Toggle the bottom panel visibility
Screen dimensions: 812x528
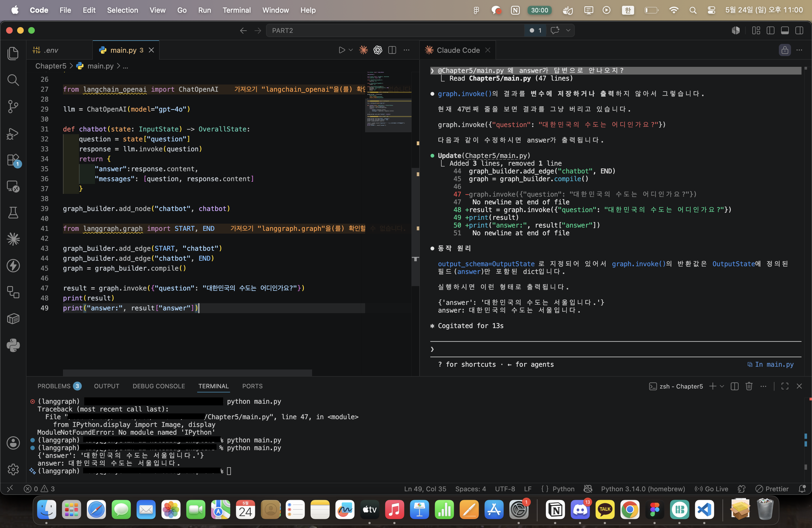[785, 31]
